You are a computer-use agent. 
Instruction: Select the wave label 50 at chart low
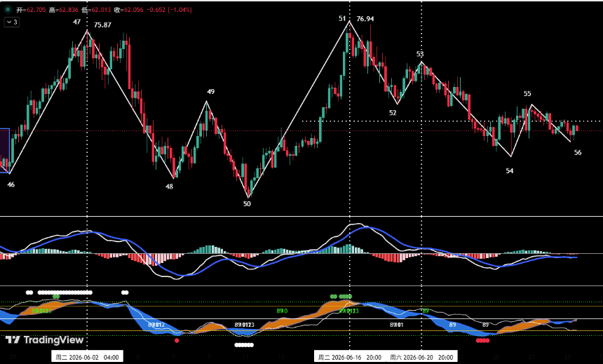tap(247, 204)
